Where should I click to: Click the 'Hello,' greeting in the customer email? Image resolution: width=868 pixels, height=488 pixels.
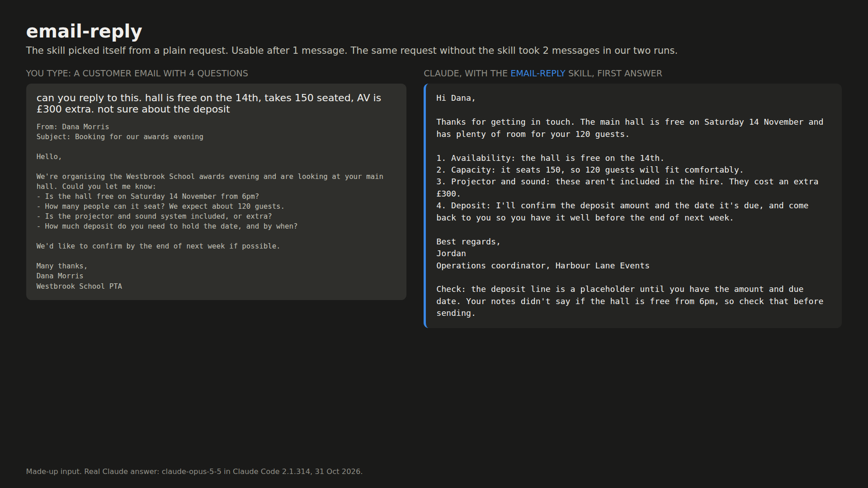point(49,157)
